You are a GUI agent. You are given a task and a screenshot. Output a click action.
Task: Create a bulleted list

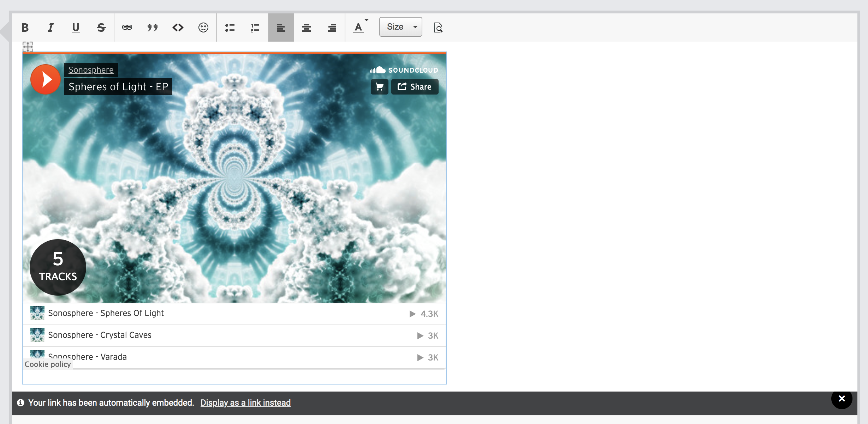click(230, 28)
